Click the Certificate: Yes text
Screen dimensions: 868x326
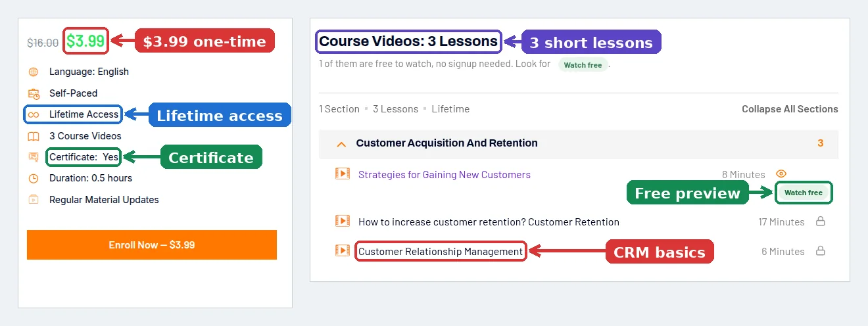coord(84,157)
